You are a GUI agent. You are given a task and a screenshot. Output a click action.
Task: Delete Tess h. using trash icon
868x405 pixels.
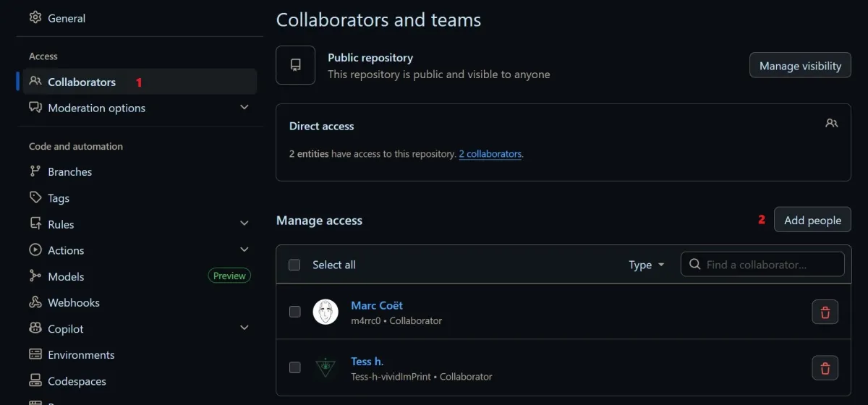coord(825,368)
